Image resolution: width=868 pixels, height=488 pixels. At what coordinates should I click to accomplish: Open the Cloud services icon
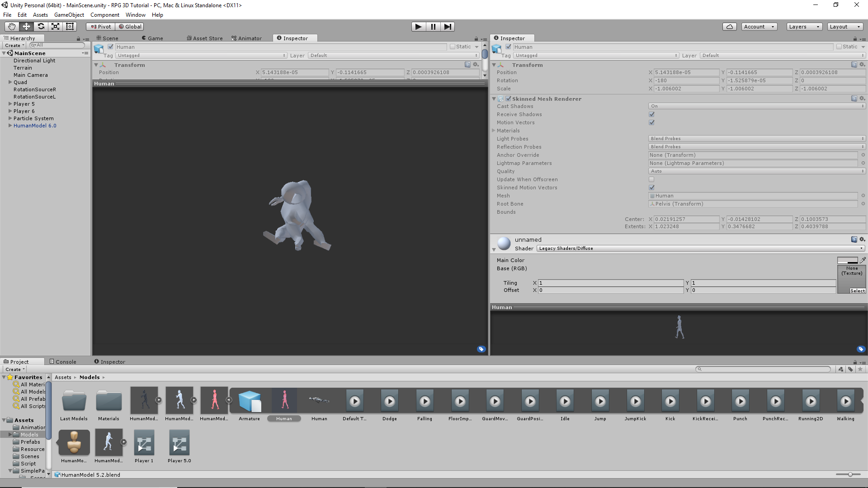(729, 27)
